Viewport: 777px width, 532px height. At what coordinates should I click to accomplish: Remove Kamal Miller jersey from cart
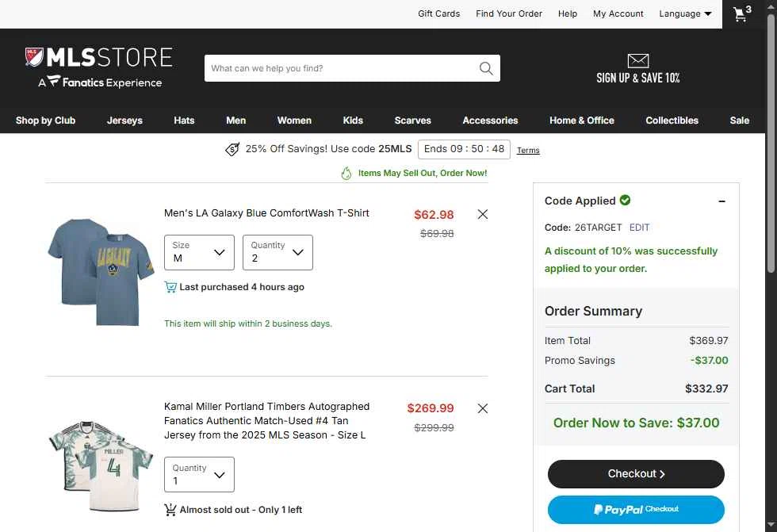click(483, 408)
